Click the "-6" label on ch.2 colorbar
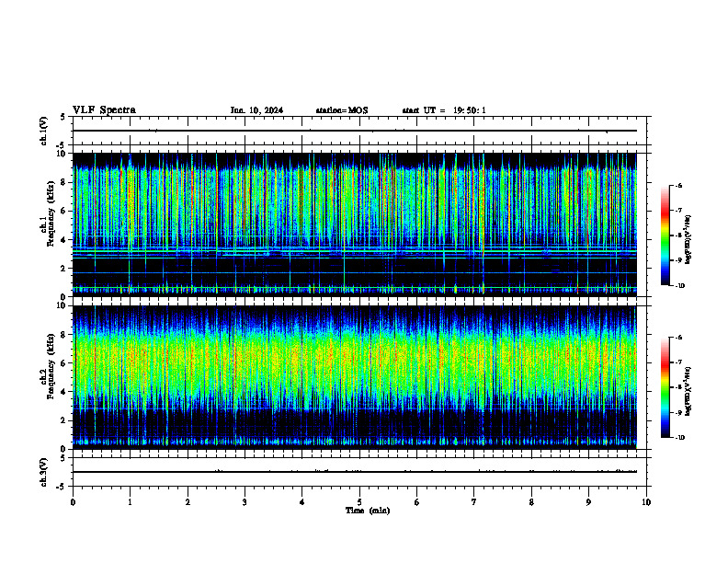This screenshot has width=728, height=563. pyautogui.click(x=678, y=338)
